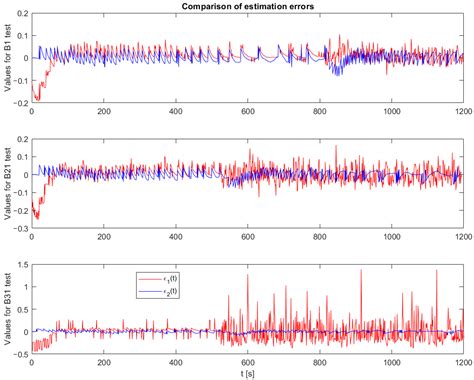Click the 0.5 y-tick of B31 plot
Viewport: 474px width, 380px height.
(x=23, y=309)
